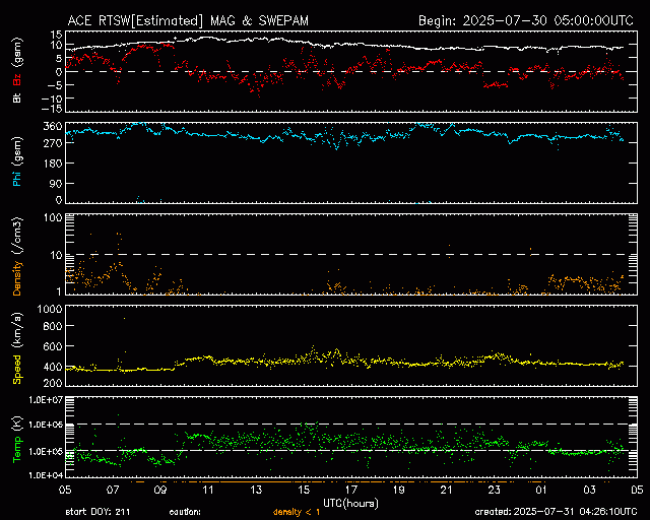
Task: Click the '21' hour label on the time axis
Action: [x=446, y=490]
